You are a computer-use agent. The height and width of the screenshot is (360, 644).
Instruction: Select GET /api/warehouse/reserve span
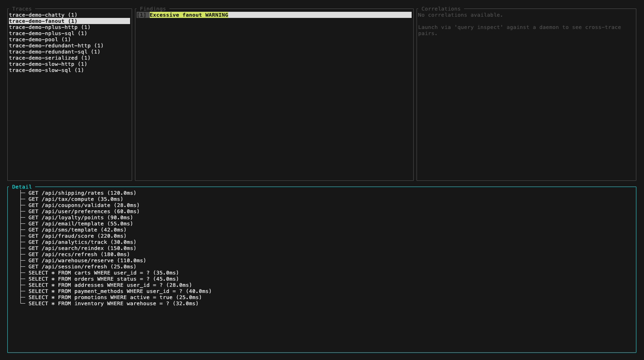point(87,261)
